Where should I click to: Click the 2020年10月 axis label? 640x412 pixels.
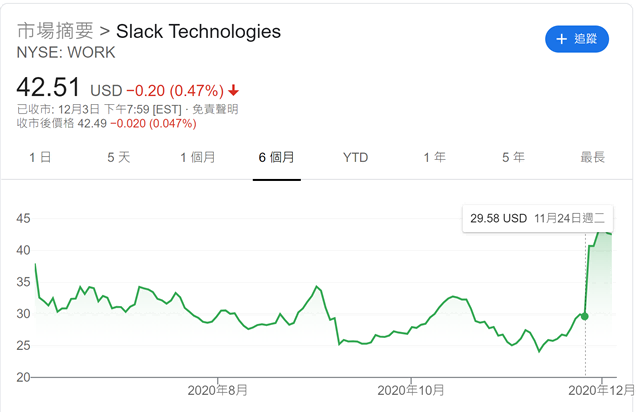tap(409, 390)
